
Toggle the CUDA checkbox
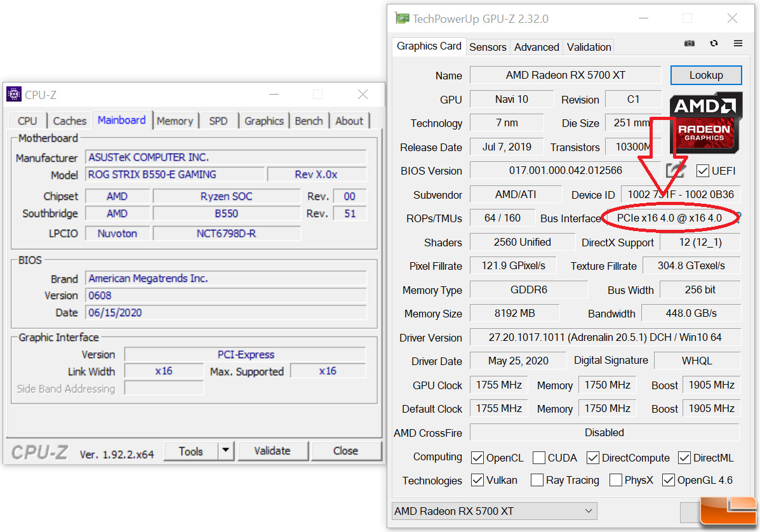tap(538, 458)
